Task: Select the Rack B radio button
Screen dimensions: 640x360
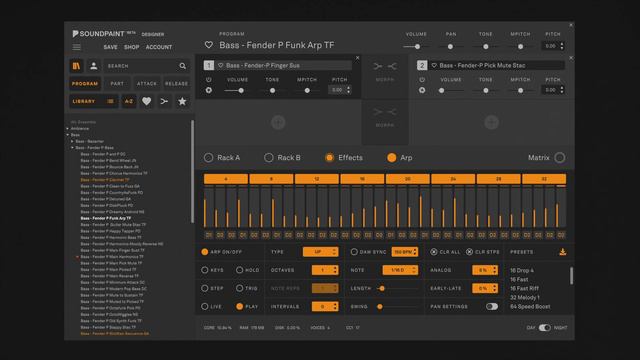Action: [x=269, y=158]
